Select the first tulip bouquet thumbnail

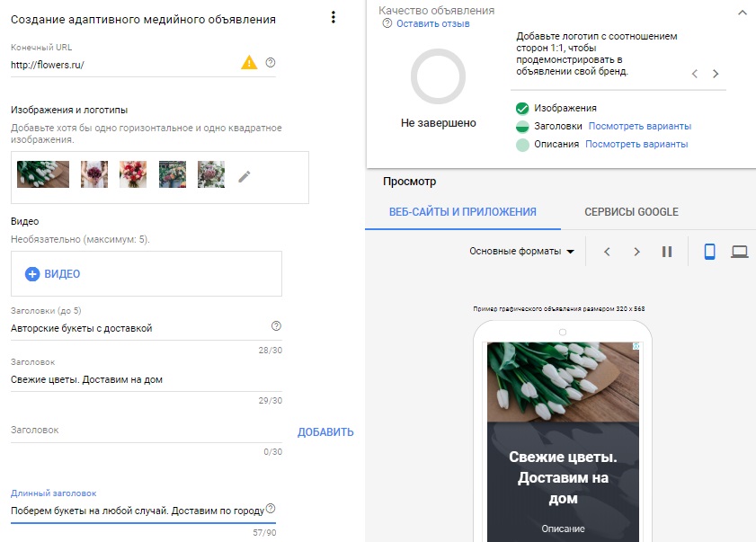click(x=42, y=176)
